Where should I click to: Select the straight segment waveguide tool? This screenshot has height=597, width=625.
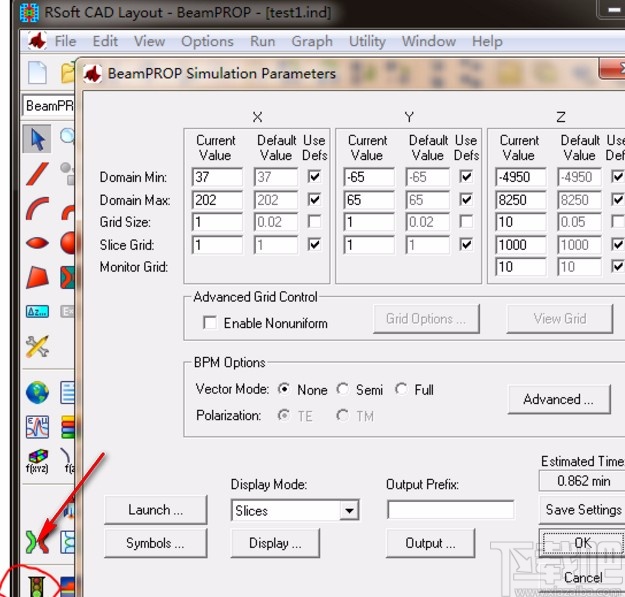[x=37, y=174]
